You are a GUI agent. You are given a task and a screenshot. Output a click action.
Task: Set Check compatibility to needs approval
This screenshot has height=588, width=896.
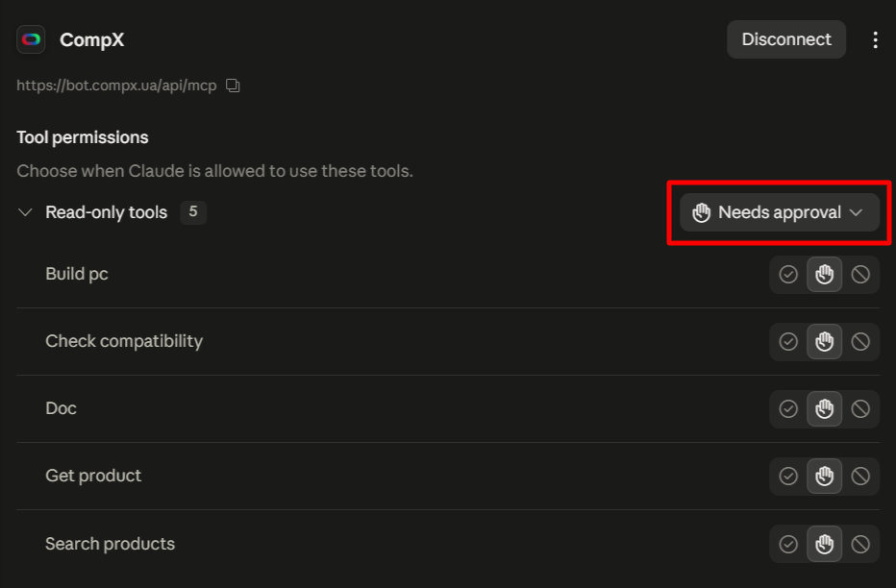824,342
